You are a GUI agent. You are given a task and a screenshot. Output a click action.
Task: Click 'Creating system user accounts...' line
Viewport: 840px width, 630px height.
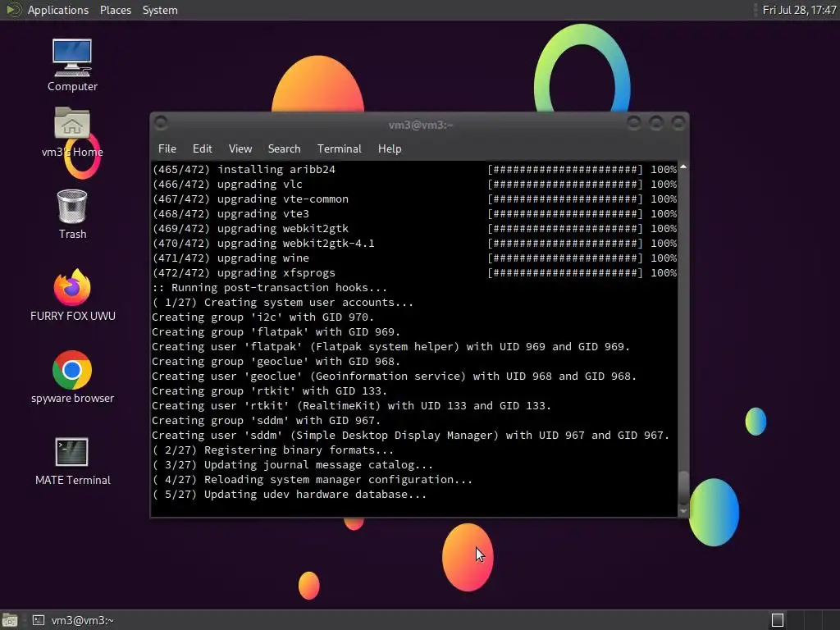point(283,302)
